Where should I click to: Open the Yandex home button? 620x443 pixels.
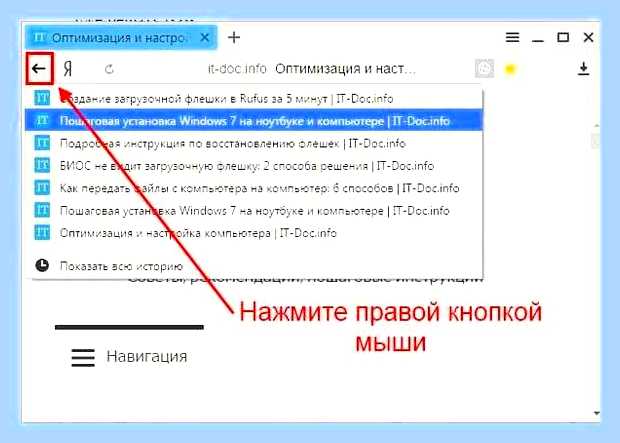[68, 69]
